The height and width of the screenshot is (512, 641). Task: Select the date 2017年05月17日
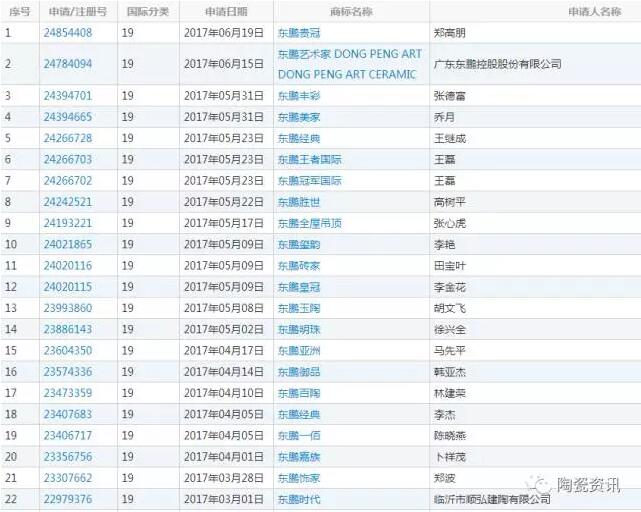pos(224,223)
